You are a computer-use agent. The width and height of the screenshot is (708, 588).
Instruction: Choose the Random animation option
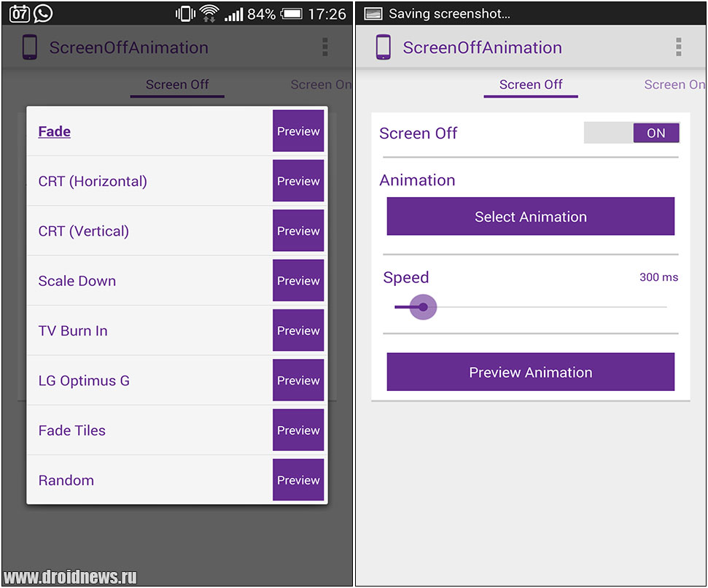click(x=149, y=480)
